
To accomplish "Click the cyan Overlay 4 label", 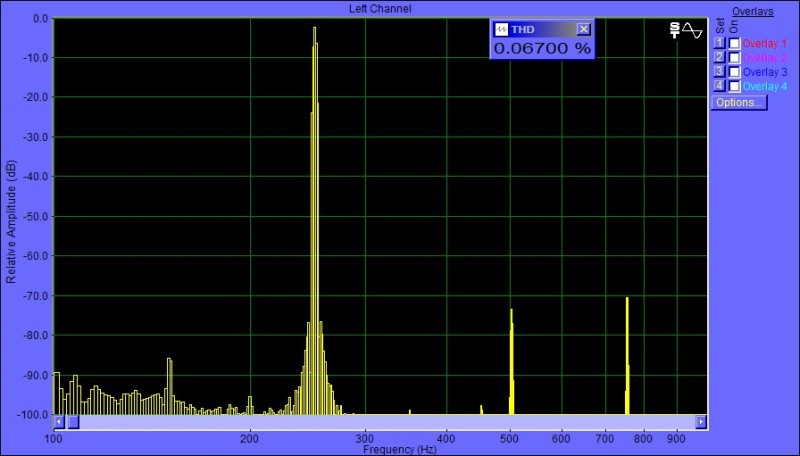I will tap(764, 86).
